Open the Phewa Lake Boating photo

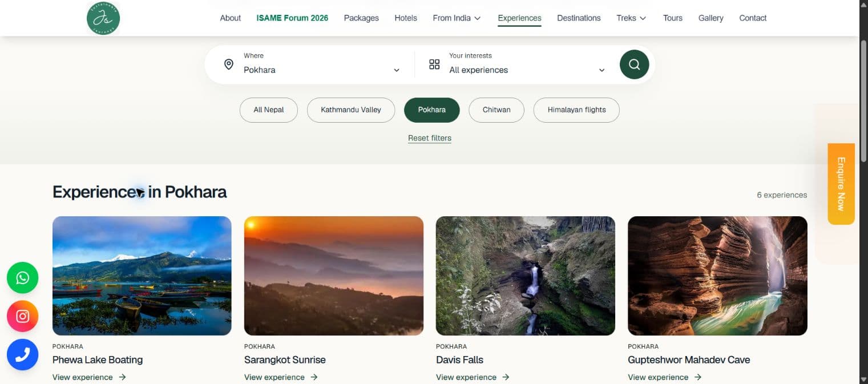142,276
